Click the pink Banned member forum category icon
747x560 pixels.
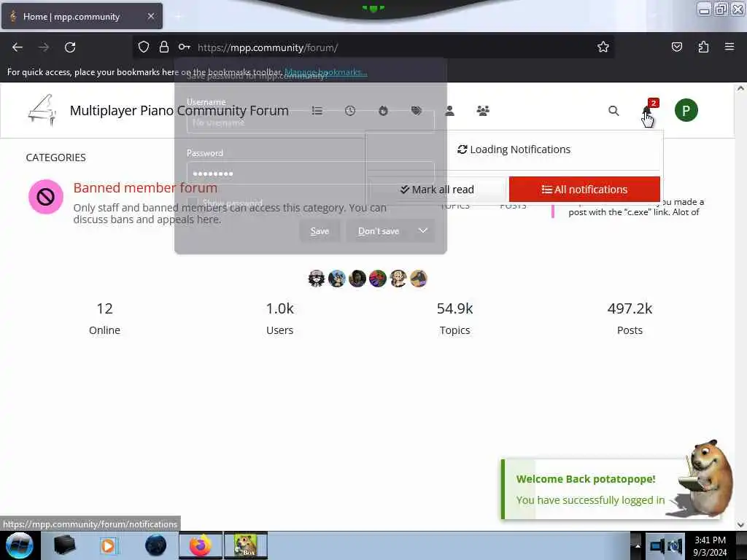click(x=46, y=197)
